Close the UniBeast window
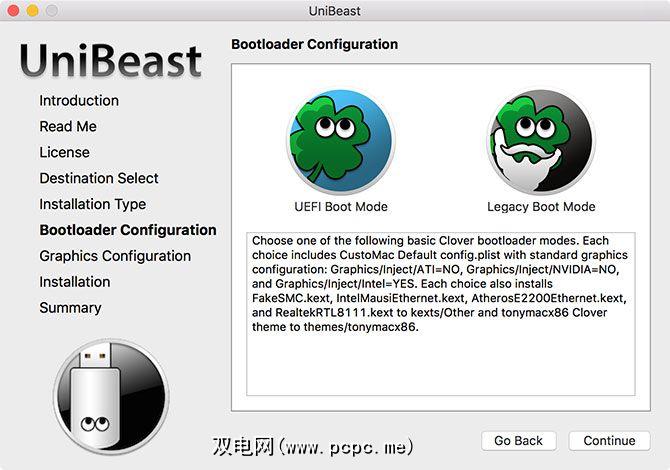 13,10
